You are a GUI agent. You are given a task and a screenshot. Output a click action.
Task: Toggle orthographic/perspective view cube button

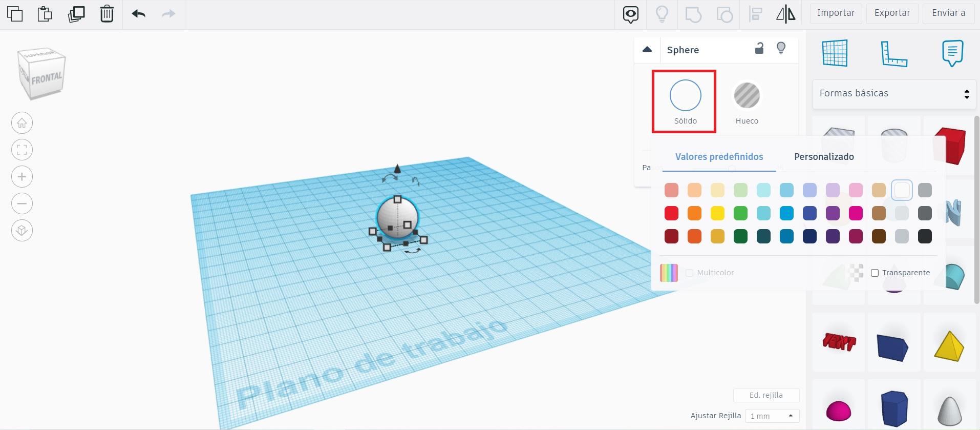pyautogui.click(x=22, y=230)
